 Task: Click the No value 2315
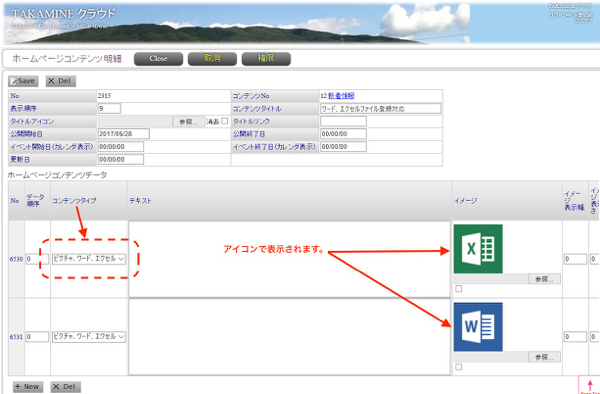(104, 96)
